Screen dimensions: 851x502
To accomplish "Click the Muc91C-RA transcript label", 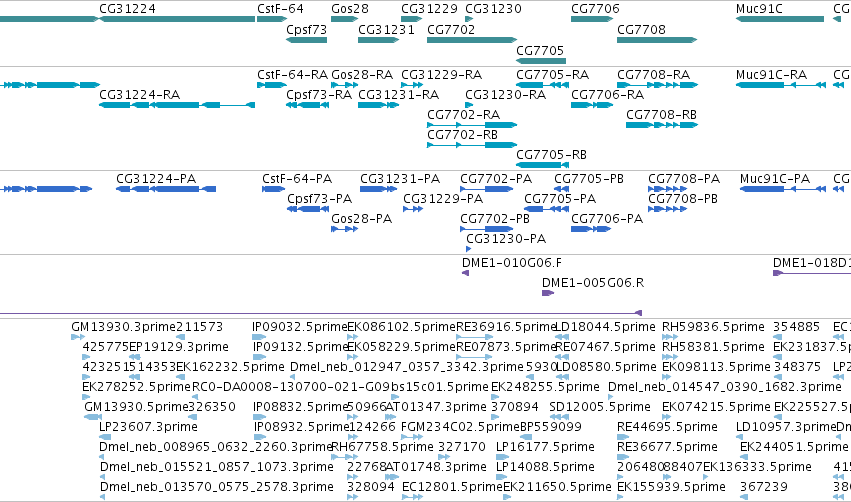I will (x=771, y=74).
